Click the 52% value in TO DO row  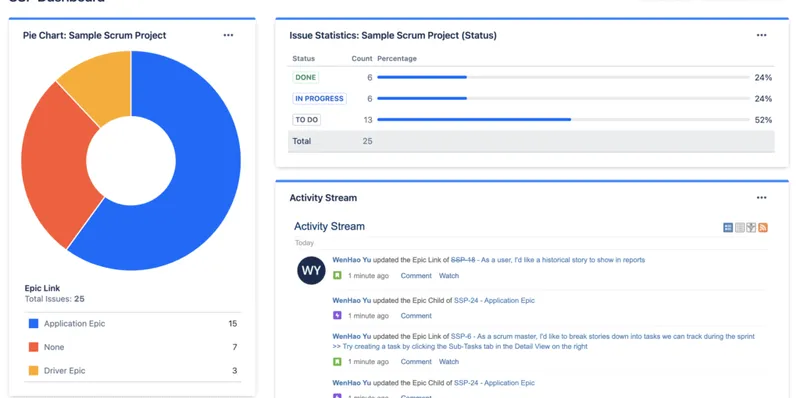tap(763, 120)
